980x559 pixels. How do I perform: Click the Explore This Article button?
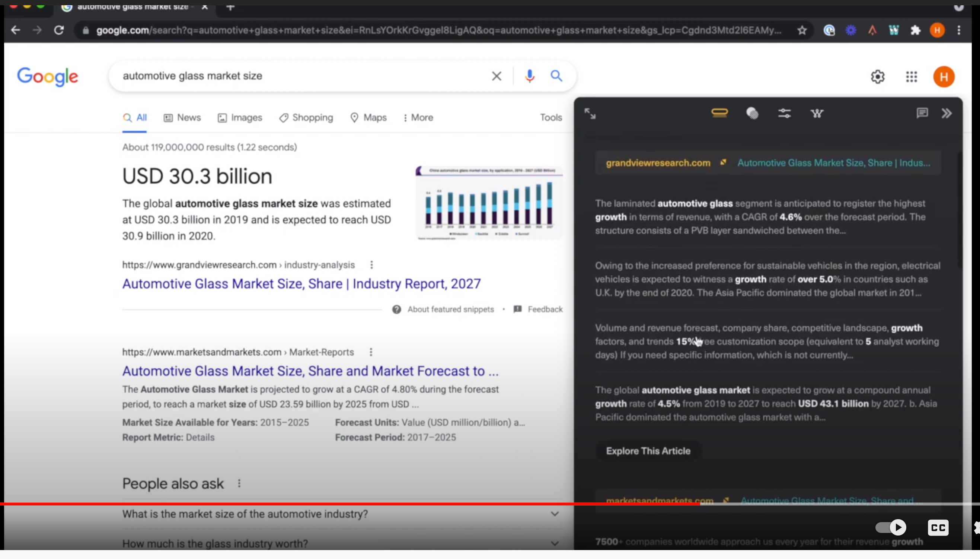(648, 451)
